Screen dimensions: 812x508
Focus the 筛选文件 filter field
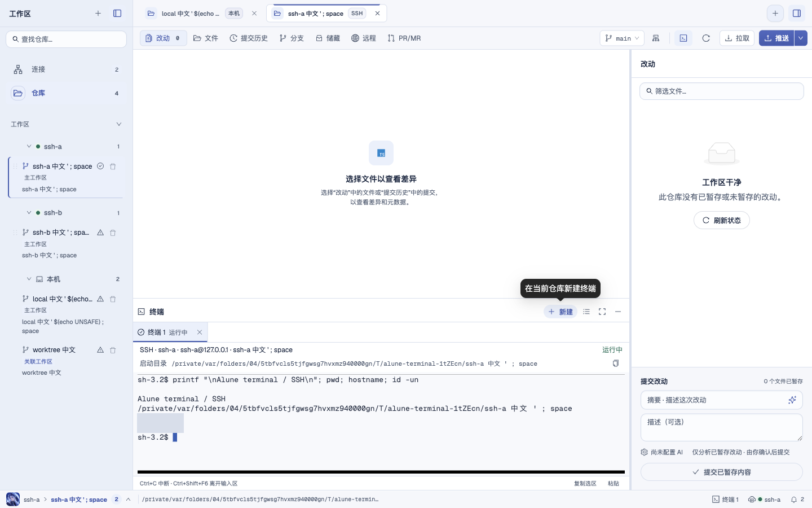(722, 91)
